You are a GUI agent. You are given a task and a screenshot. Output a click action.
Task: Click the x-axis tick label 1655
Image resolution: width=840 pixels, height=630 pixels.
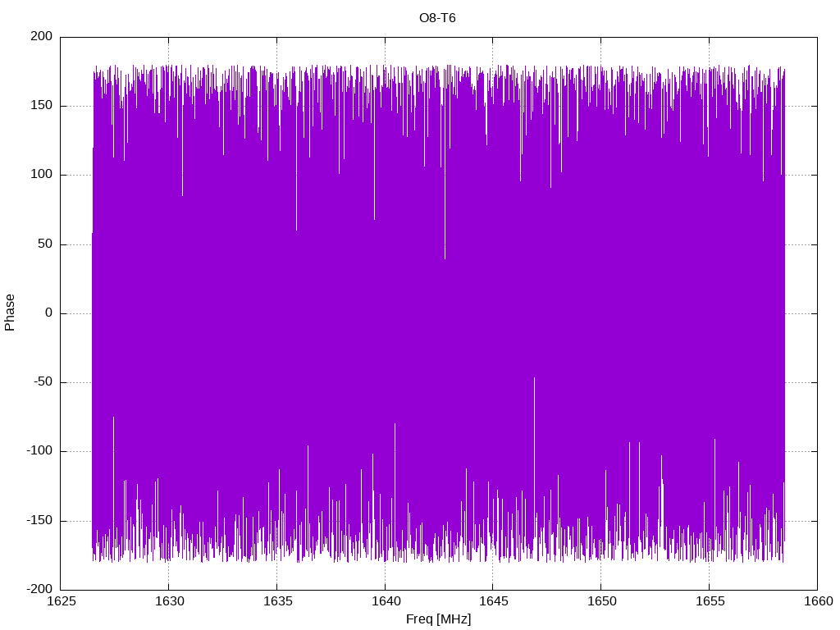point(710,601)
